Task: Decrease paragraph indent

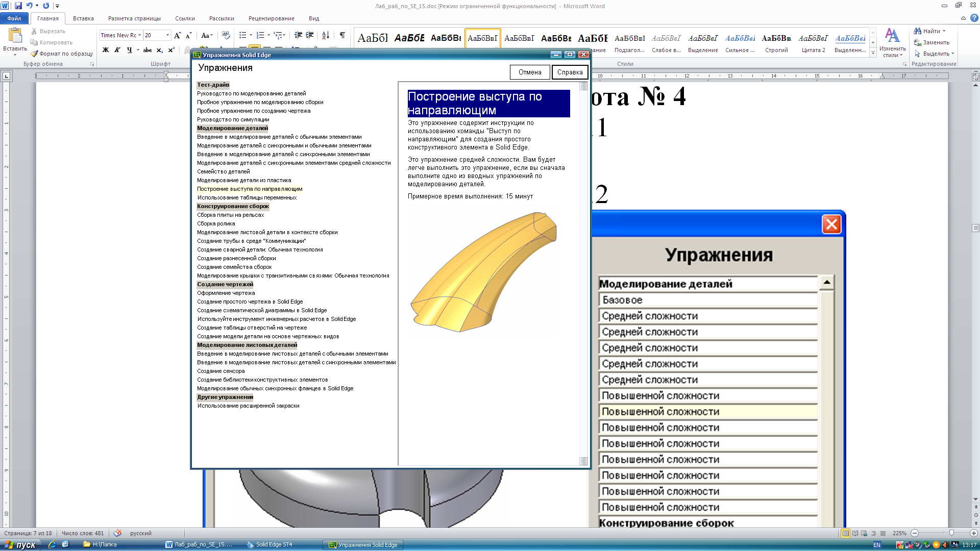Action: [x=298, y=35]
